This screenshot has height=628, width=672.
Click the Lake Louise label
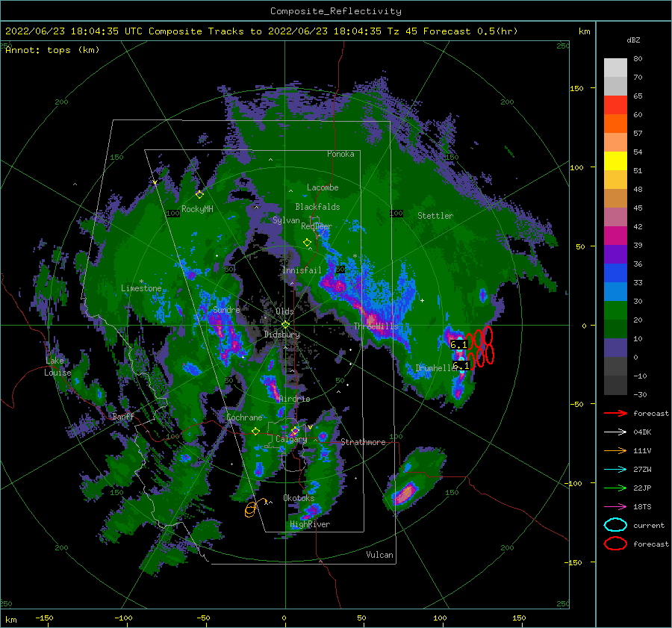coord(57,367)
